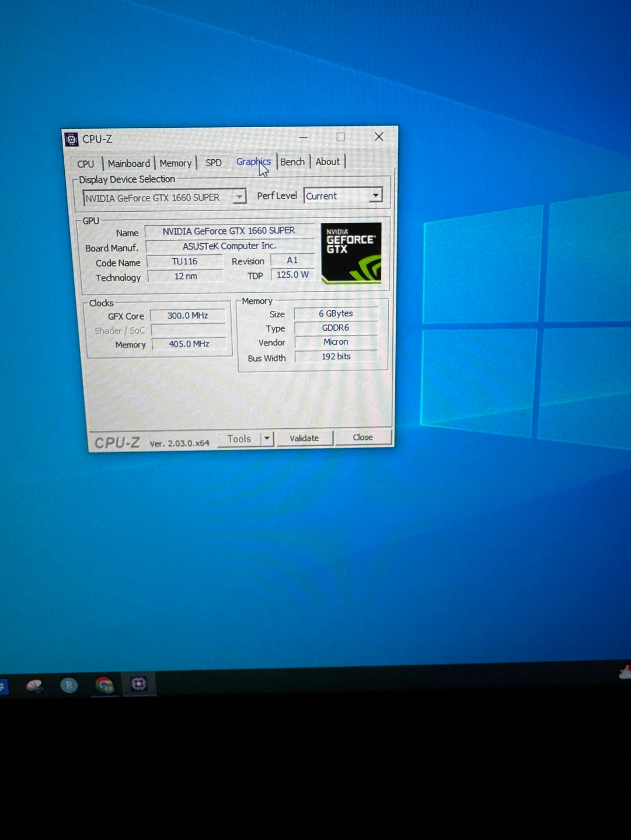Click the Vendor Micron value
Screen dimensions: 631x840
point(336,342)
